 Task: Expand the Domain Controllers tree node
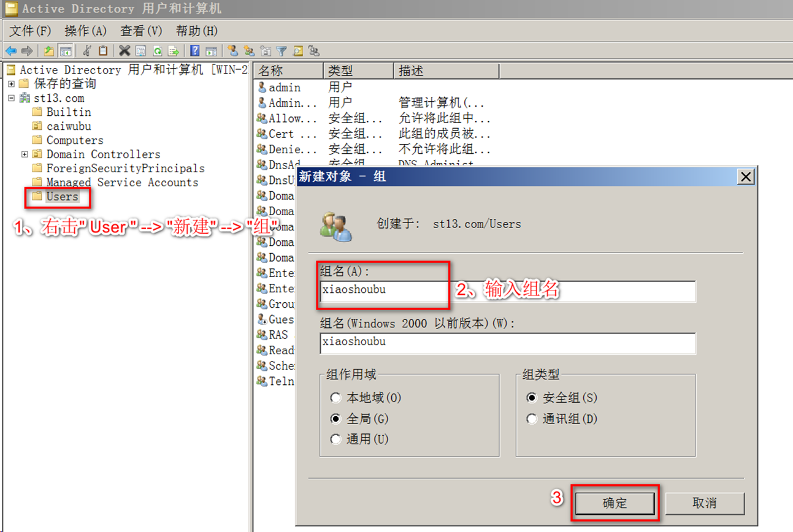click(24, 154)
